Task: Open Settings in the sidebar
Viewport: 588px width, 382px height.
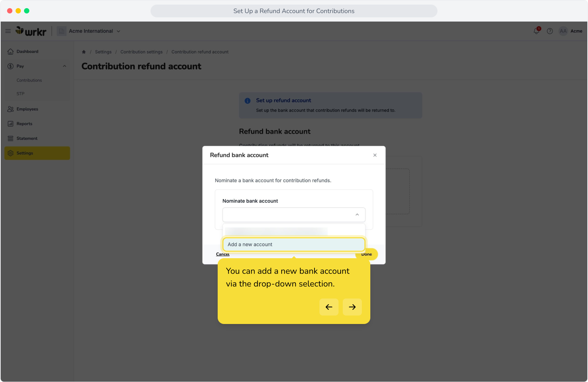Action: click(x=37, y=153)
